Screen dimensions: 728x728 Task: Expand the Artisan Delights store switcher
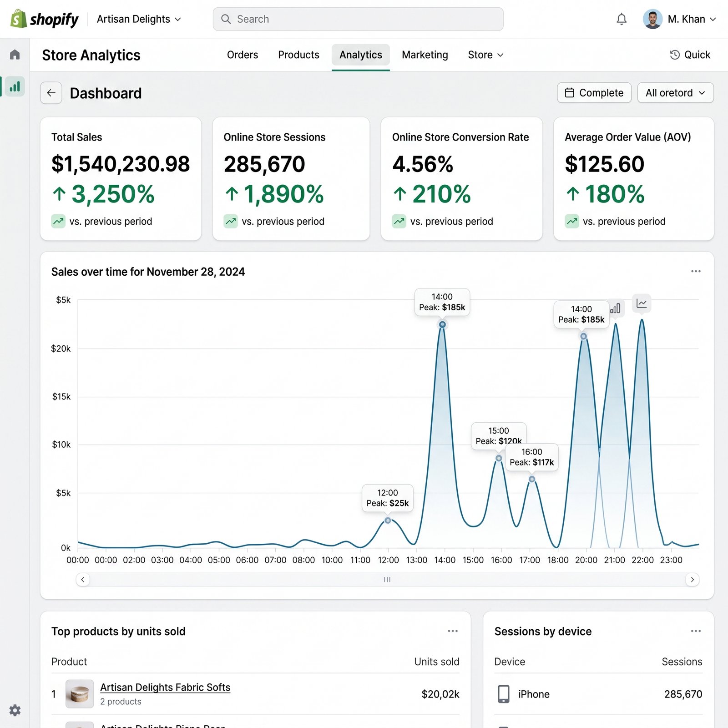tap(139, 19)
